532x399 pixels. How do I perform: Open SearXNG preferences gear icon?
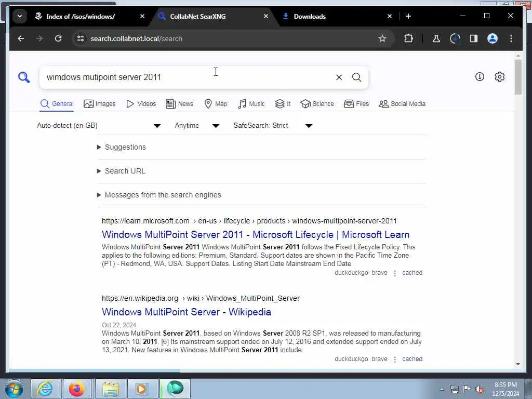coord(499,77)
